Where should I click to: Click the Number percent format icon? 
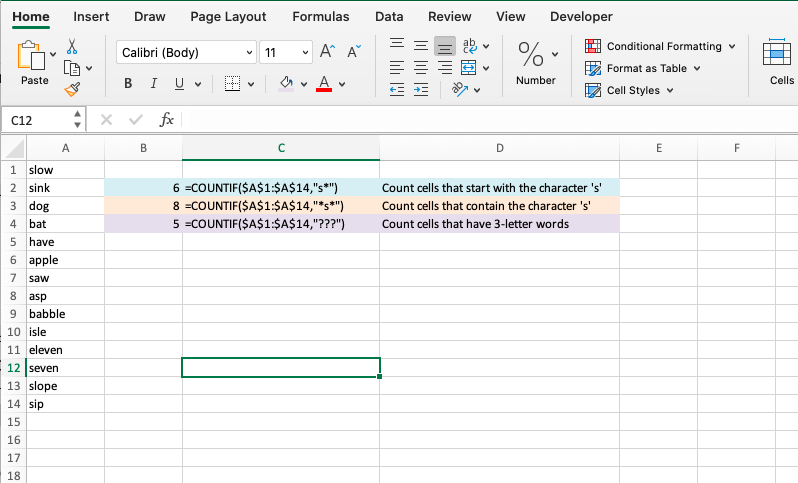[x=531, y=54]
